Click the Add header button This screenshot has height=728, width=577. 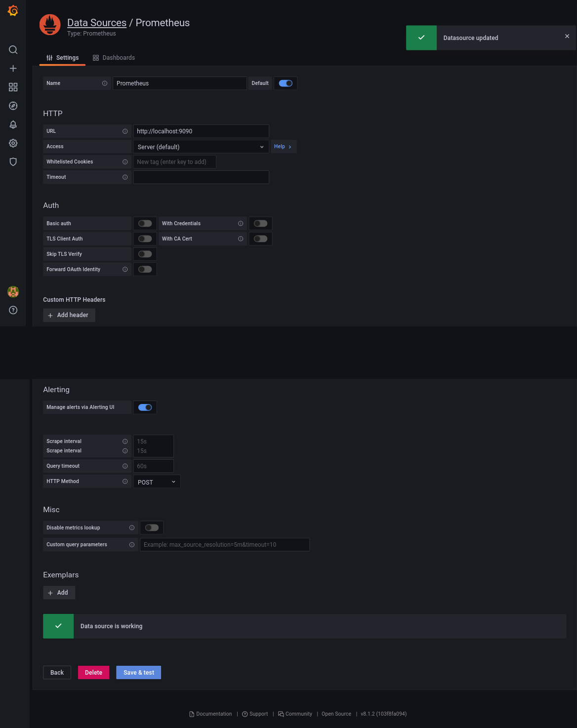(x=69, y=315)
